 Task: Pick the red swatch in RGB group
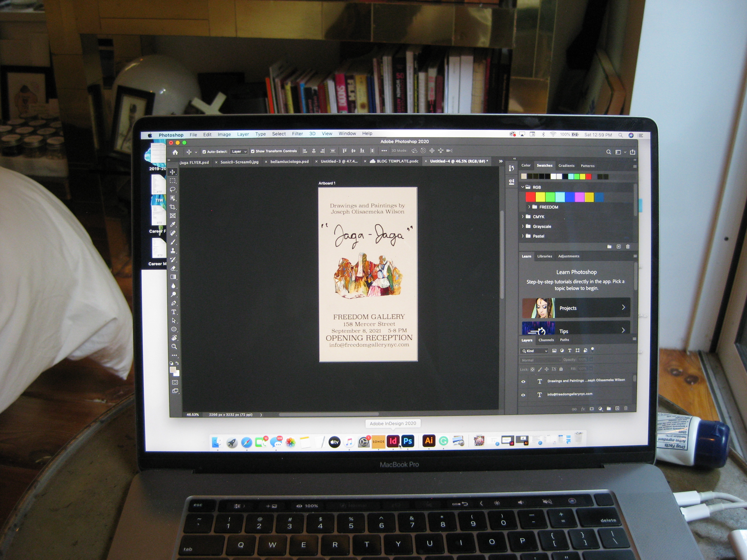click(x=530, y=197)
